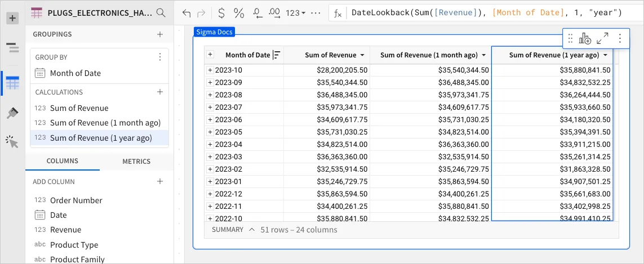
Task: Open the actions cursor-click icon in sidebar
Action: pos(13,142)
